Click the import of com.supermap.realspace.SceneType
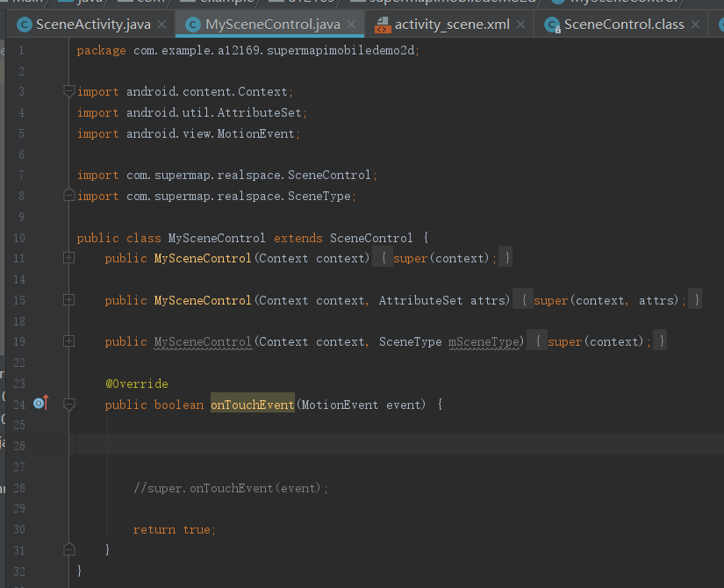The image size is (724, 588). 216,196
